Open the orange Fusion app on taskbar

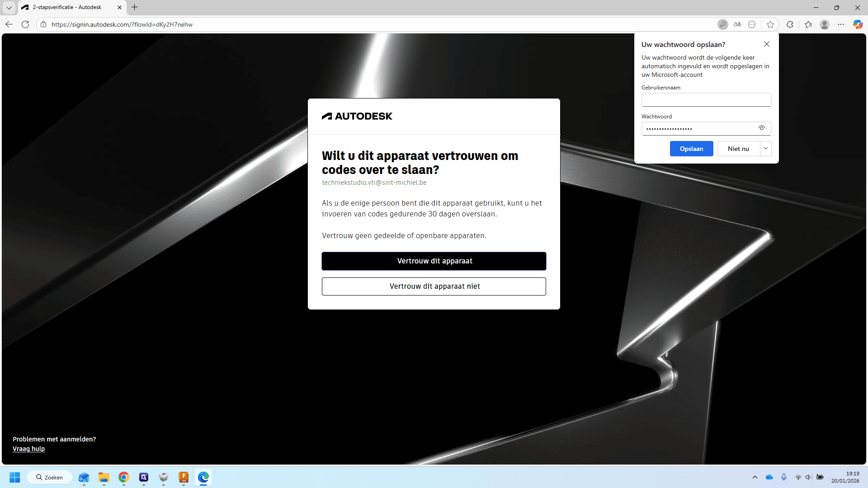[184, 477]
